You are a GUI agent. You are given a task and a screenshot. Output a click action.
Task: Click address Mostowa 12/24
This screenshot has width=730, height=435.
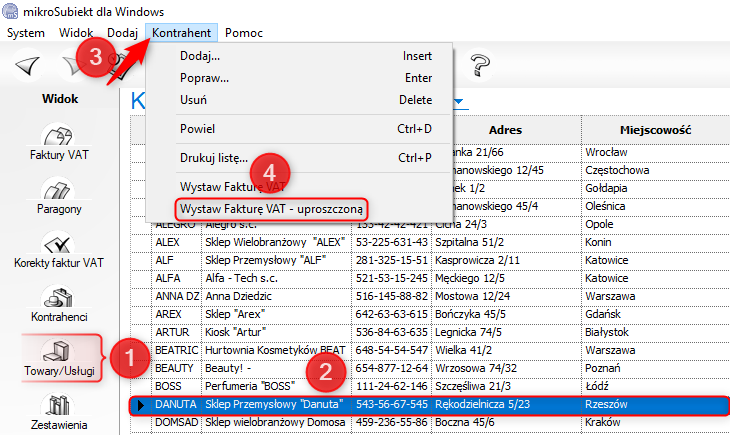click(x=506, y=296)
